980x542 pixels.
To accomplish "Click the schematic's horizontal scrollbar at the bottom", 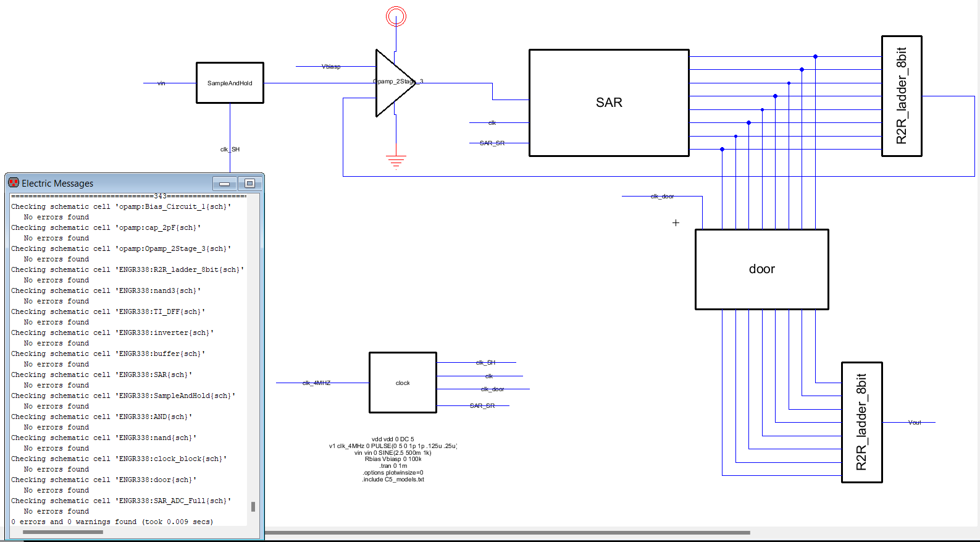I will pos(506,532).
